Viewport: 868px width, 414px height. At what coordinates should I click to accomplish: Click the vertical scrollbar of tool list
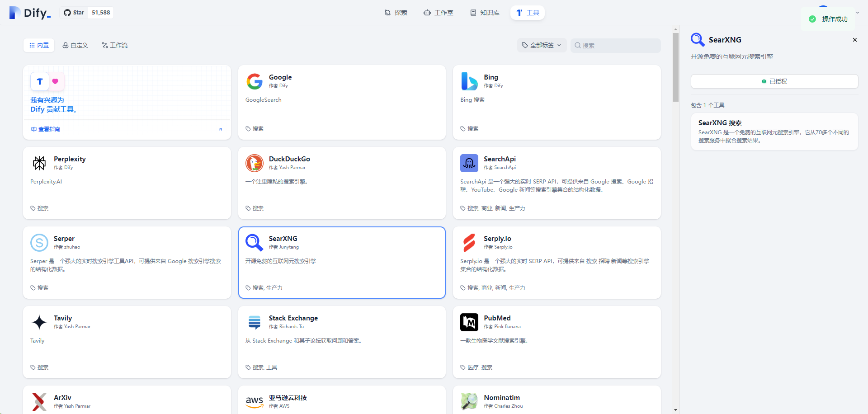tap(675, 68)
